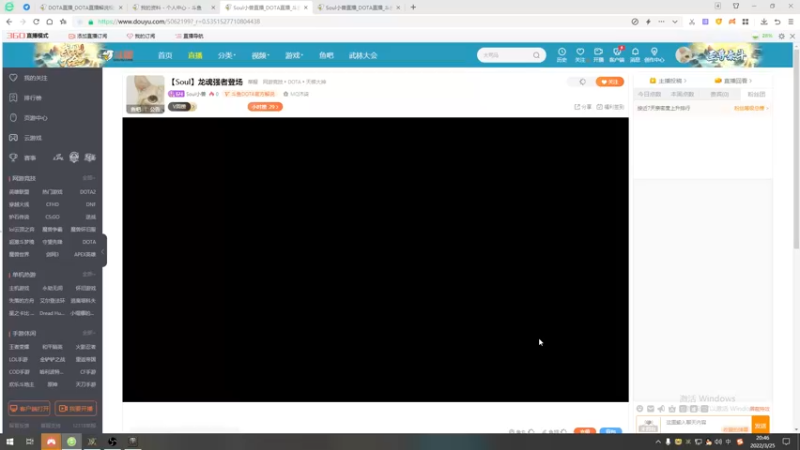Viewport: 800px width, 450px height.
Task: Click the 我要开播 orange outlined button
Action: (76, 409)
